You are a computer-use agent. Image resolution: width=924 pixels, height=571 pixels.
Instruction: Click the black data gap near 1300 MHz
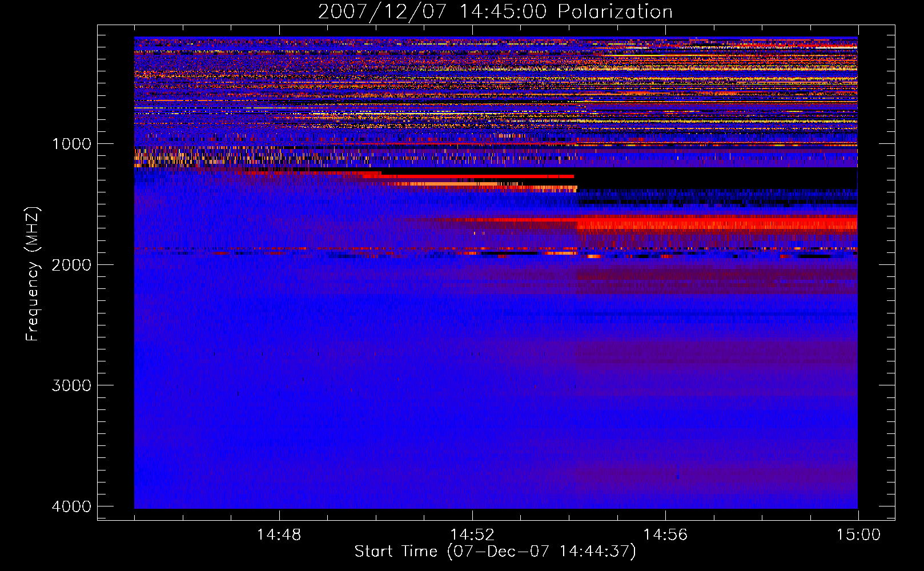pyautogui.click(x=717, y=179)
